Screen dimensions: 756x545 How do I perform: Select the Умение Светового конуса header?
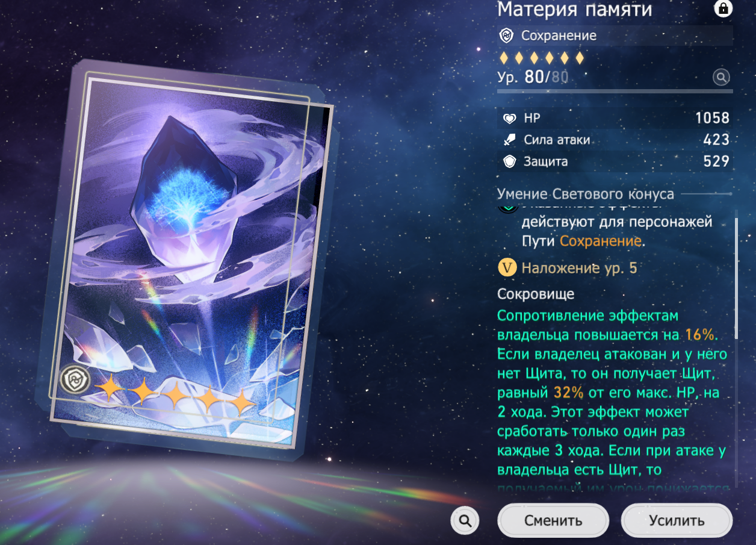(x=586, y=194)
